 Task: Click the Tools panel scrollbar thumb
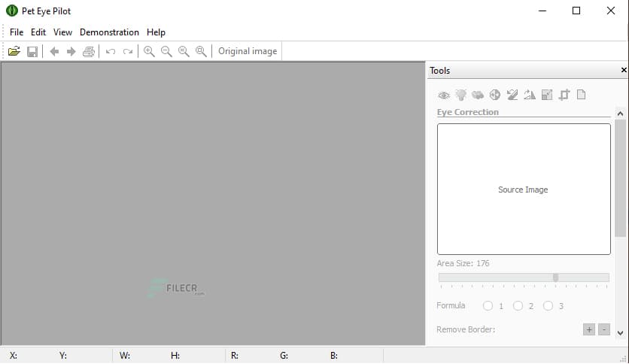620,178
